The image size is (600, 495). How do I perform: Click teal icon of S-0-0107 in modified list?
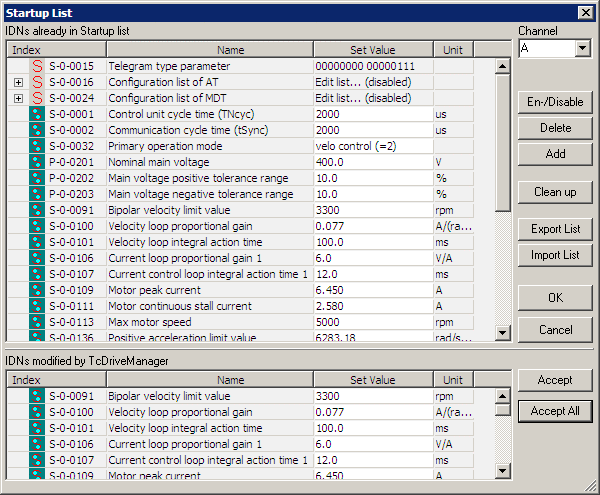point(37,460)
